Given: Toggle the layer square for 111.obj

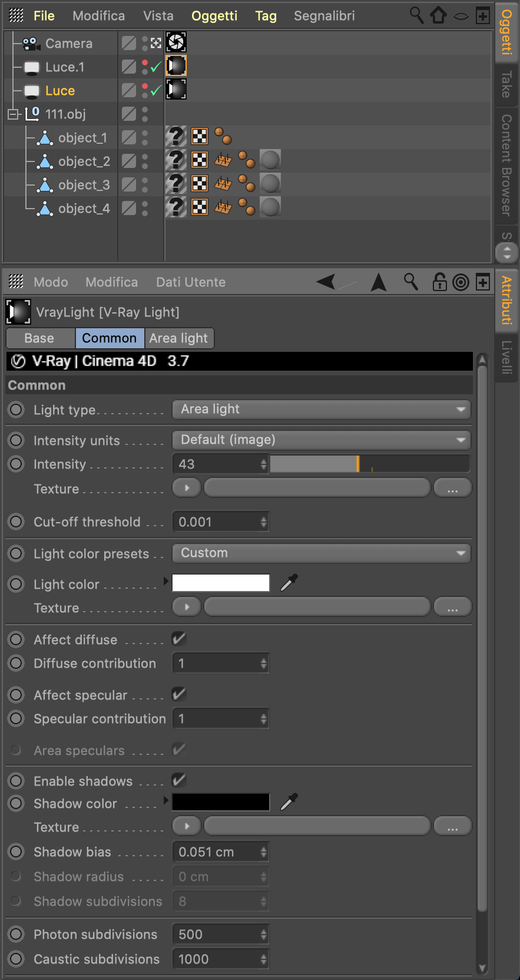Looking at the screenshot, I should coord(129,114).
